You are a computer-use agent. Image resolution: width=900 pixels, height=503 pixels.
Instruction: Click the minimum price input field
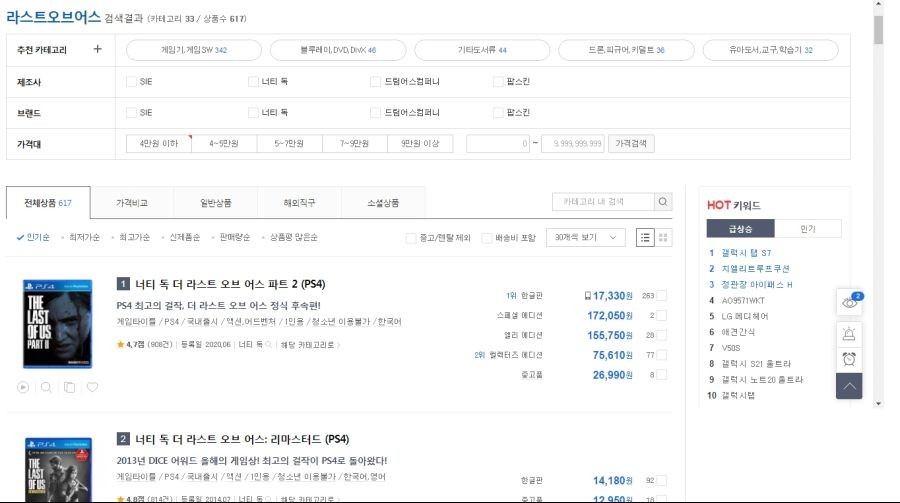click(x=498, y=144)
